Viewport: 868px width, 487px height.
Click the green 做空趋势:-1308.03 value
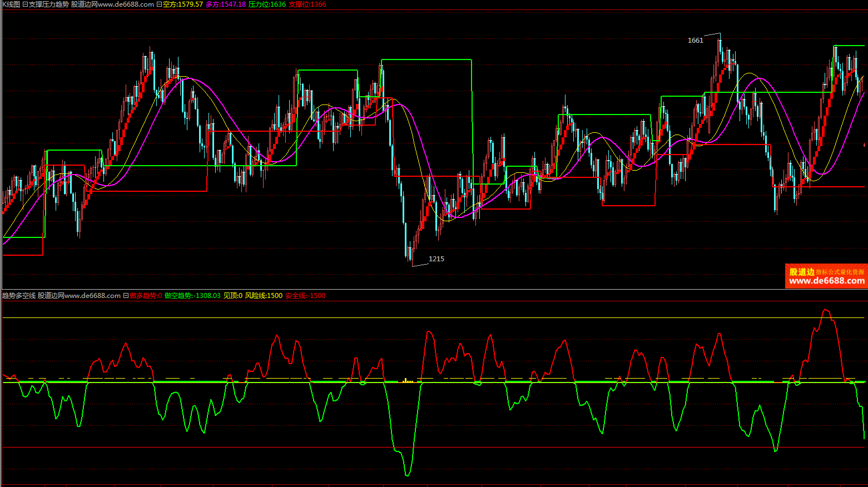[x=192, y=296]
